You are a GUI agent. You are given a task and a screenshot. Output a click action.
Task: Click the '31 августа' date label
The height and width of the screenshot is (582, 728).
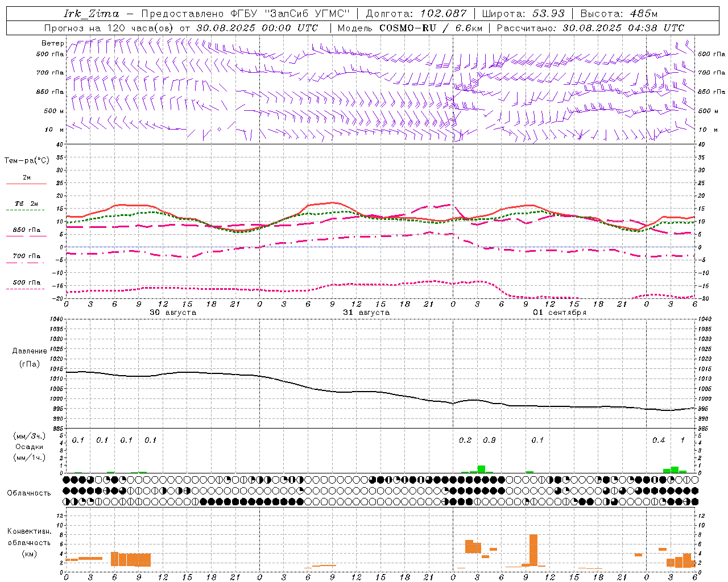[x=366, y=313]
